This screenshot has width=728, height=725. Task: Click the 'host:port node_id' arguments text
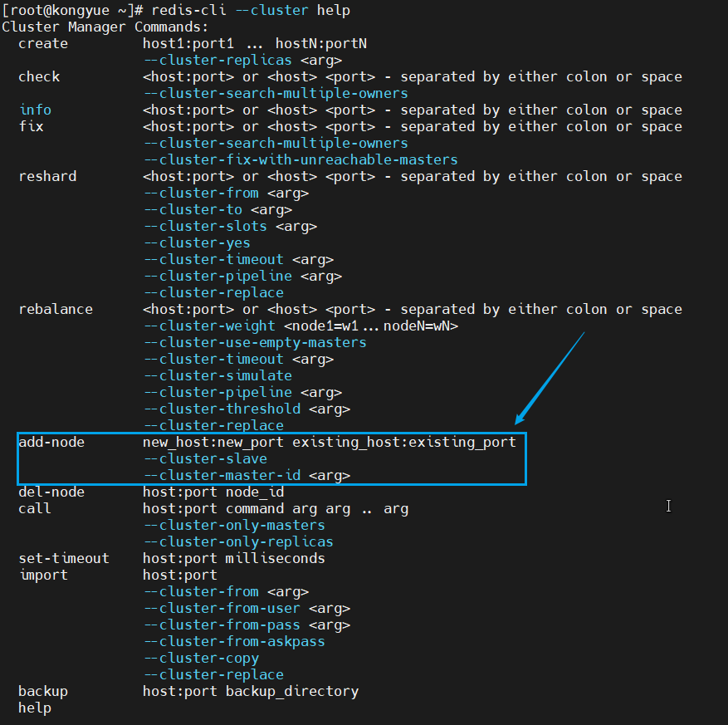tap(213, 492)
